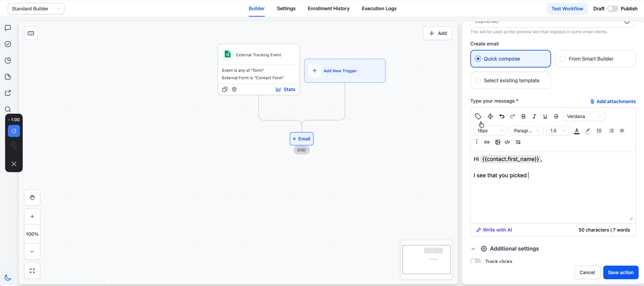Select existing template option
The width and height of the screenshot is (644, 286).
(510, 80)
